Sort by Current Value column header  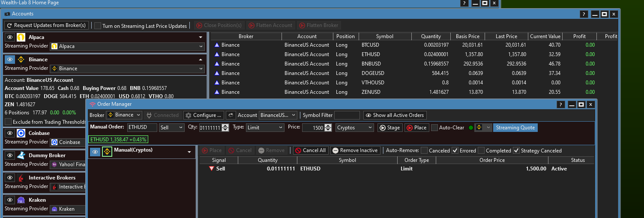[x=545, y=36]
